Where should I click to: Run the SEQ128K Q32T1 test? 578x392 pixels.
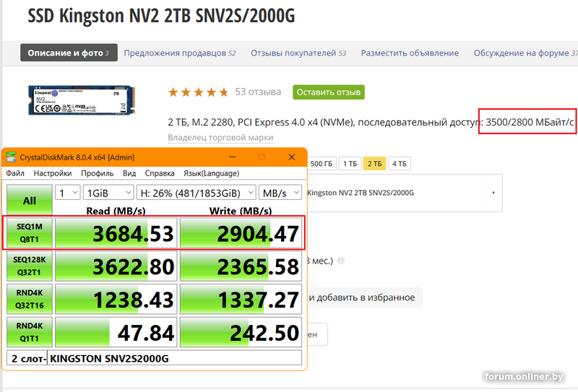pos(30,266)
